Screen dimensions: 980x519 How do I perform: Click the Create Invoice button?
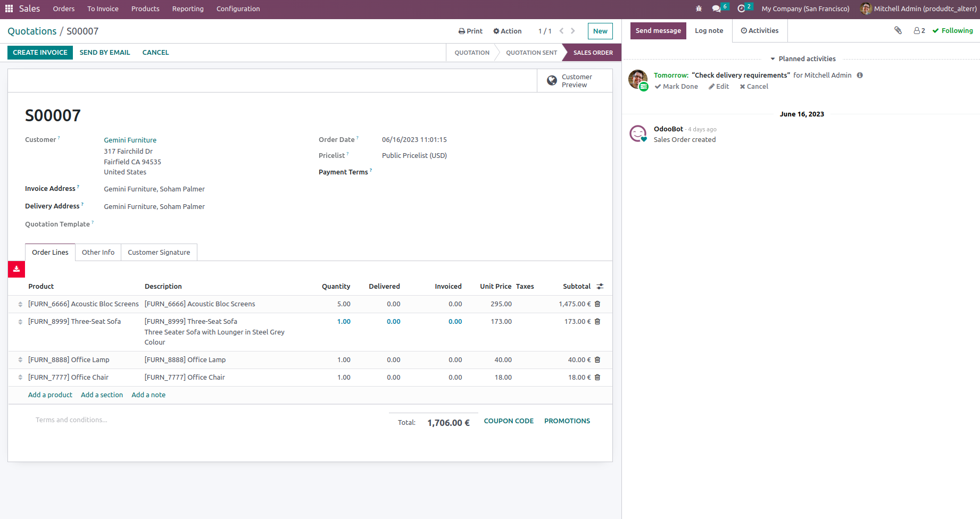(x=40, y=53)
